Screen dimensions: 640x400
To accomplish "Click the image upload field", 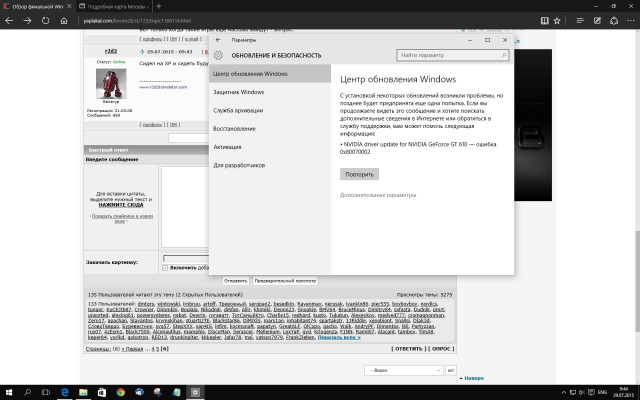I will coord(186,258).
